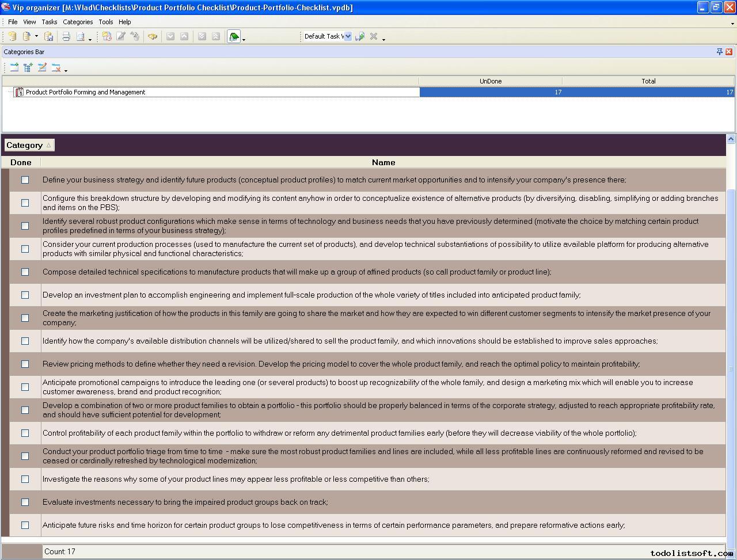Tick the 'Evaluate investments necessary' task checkbox
This screenshot has width=737, height=560.
25,502
